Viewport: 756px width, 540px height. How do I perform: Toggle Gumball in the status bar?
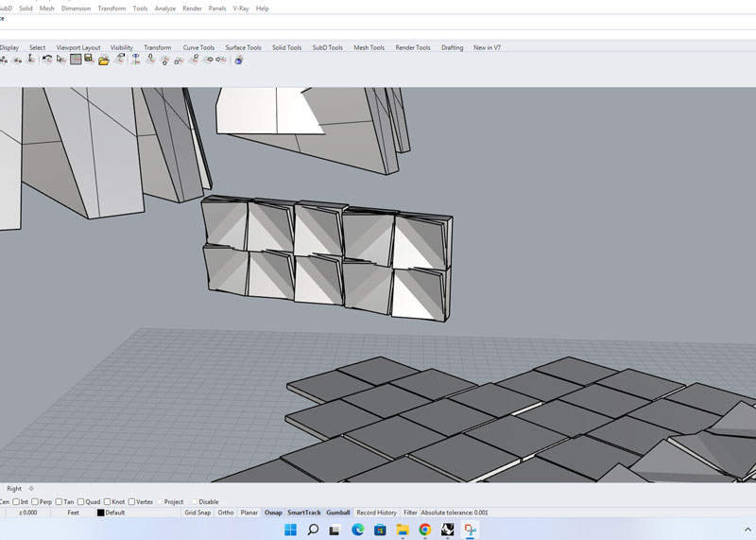(x=337, y=513)
